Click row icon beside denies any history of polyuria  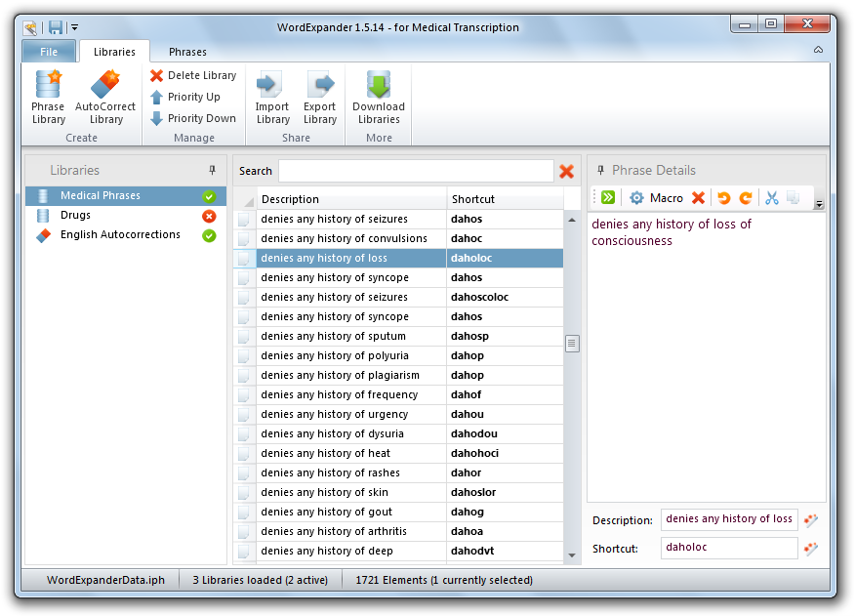tap(243, 356)
